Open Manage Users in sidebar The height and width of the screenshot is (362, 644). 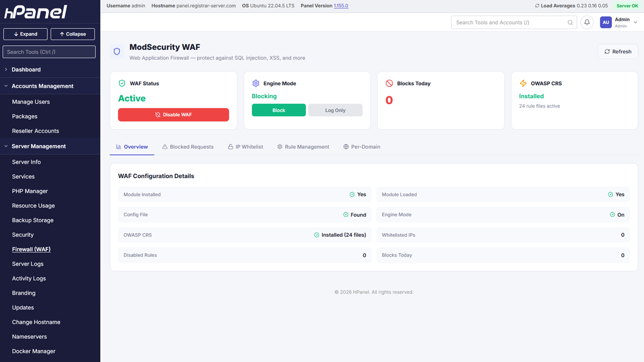(31, 102)
